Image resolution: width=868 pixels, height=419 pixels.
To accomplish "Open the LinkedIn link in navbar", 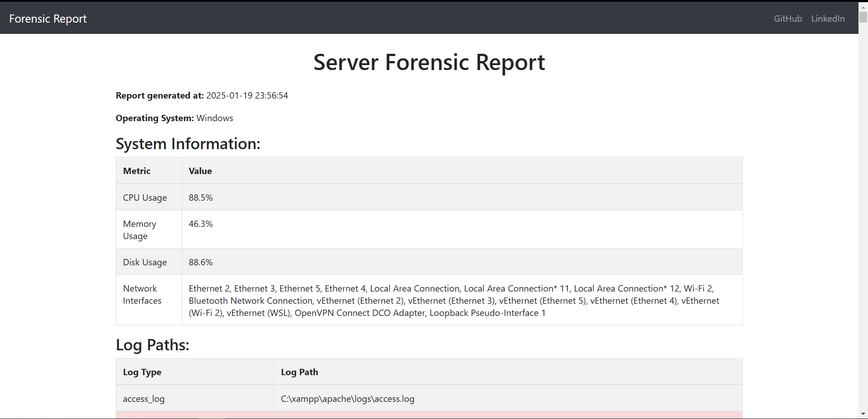I will tap(828, 19).
